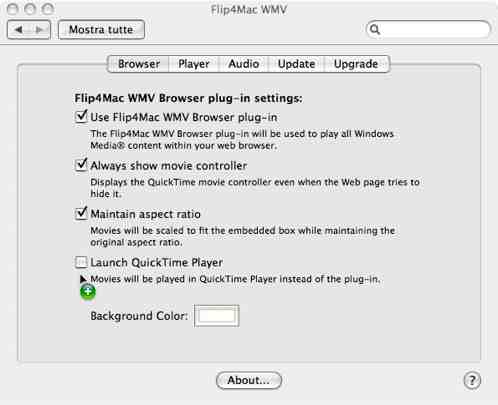The width and height of the screenshot is (498, 405).
Task: Click the window zoom button
Action: pyautogui.click(x=47, y=9)
